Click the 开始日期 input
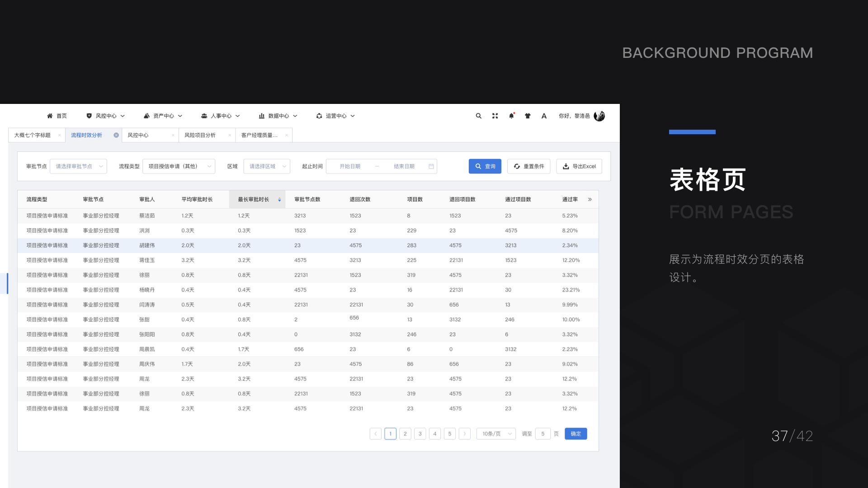The image size is (868, 488). click(350, 166)
